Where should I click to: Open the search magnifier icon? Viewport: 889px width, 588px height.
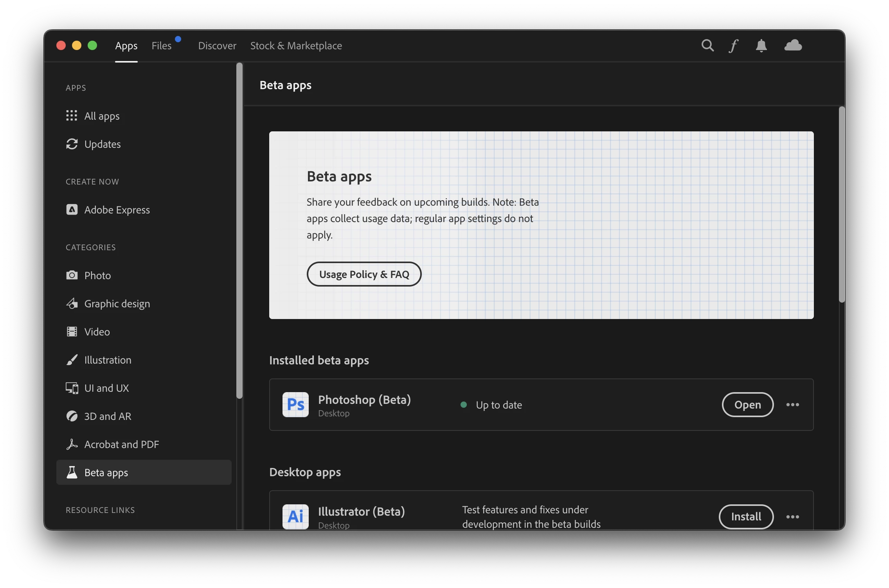707,46
